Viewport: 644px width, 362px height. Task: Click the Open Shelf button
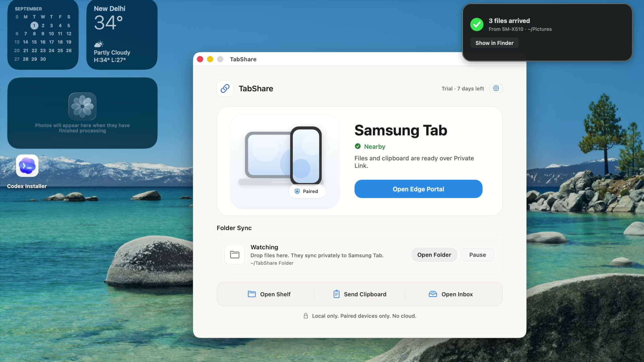pos(269,294)
